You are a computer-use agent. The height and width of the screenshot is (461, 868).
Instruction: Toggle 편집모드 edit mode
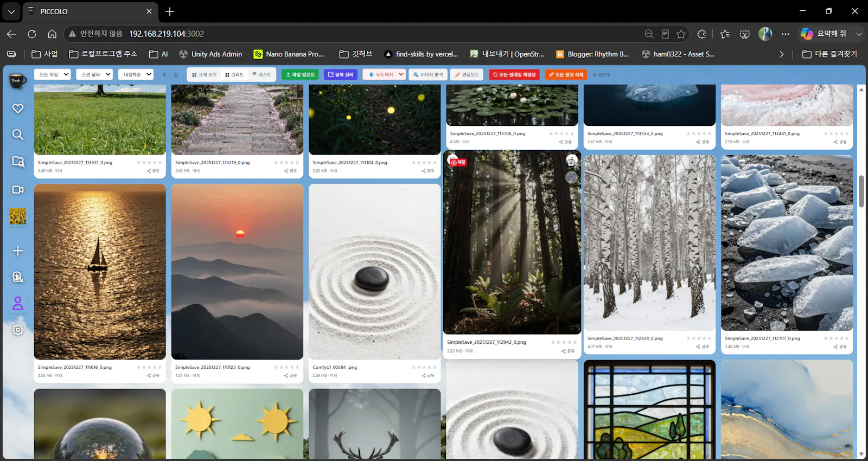click(x=467, y=75)
